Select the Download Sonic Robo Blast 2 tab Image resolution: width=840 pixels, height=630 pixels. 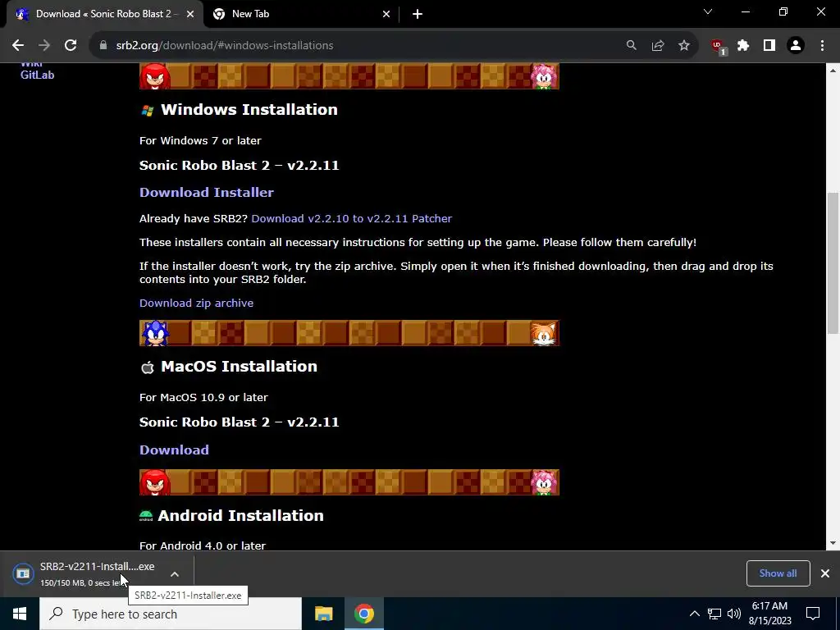(x=105, y=14)
